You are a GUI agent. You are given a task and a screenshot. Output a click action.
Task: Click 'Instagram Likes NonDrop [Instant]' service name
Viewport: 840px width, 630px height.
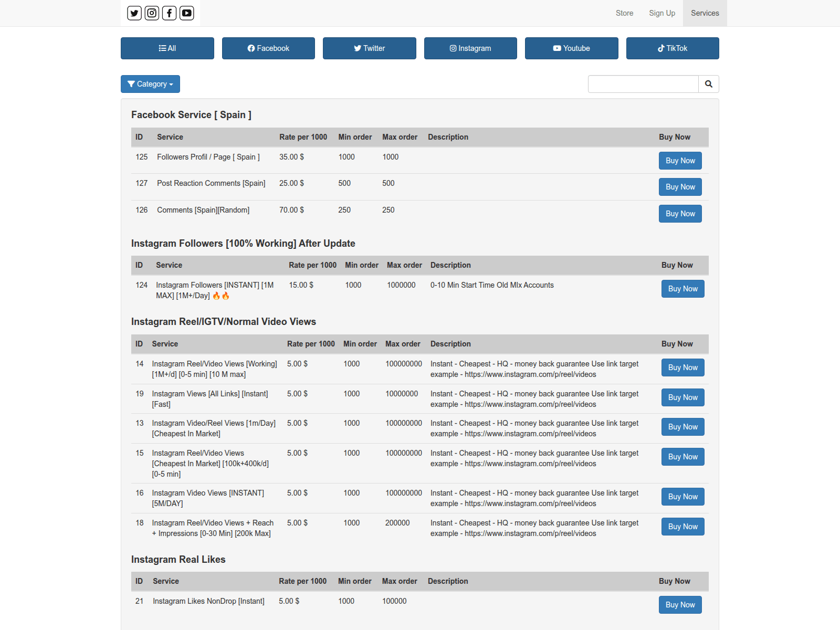208,601
